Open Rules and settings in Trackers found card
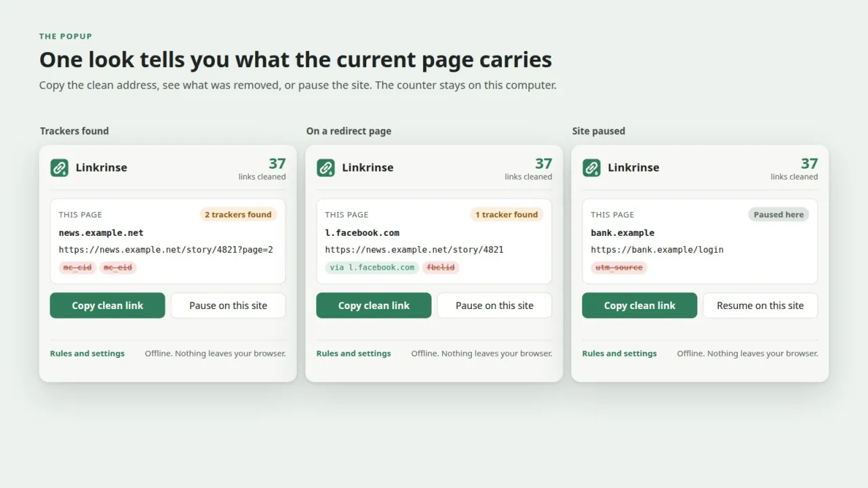The image size is (868, 488). pos(87,353)
